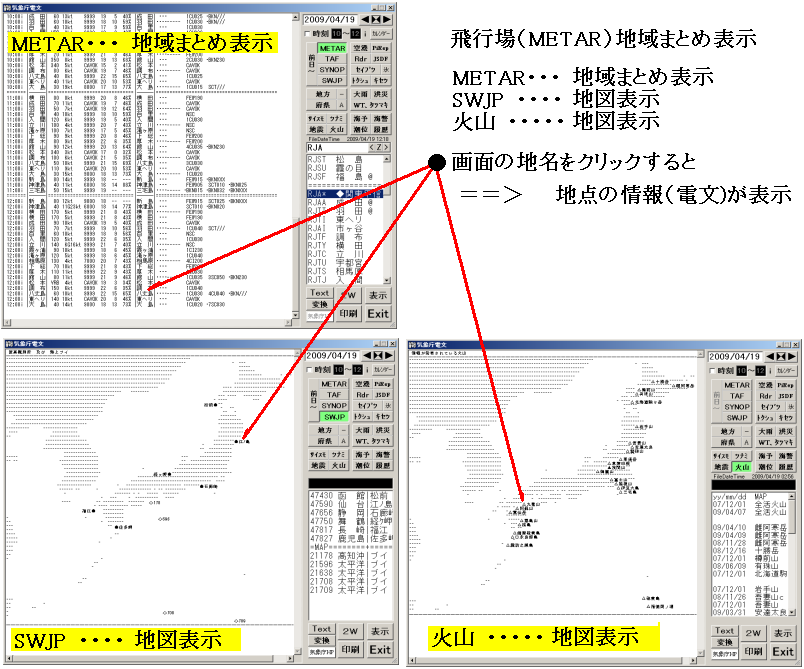804x669 pixels.
Task: Click the 大雨 button in METAR window
Action: point(360,94)
